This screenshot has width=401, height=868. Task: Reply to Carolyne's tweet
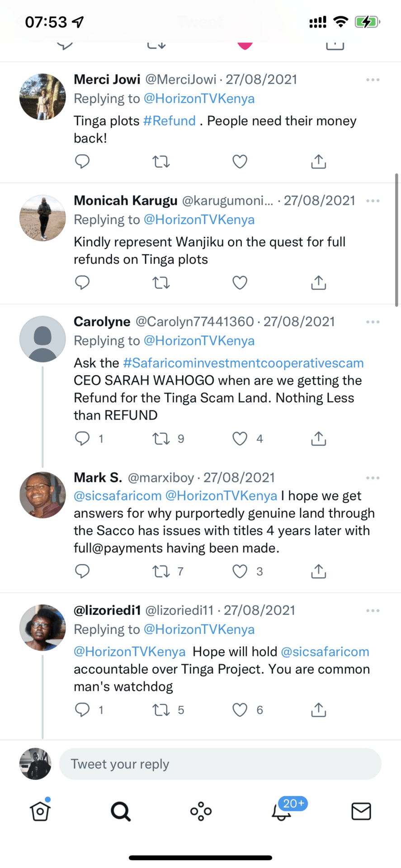point(82,439)
